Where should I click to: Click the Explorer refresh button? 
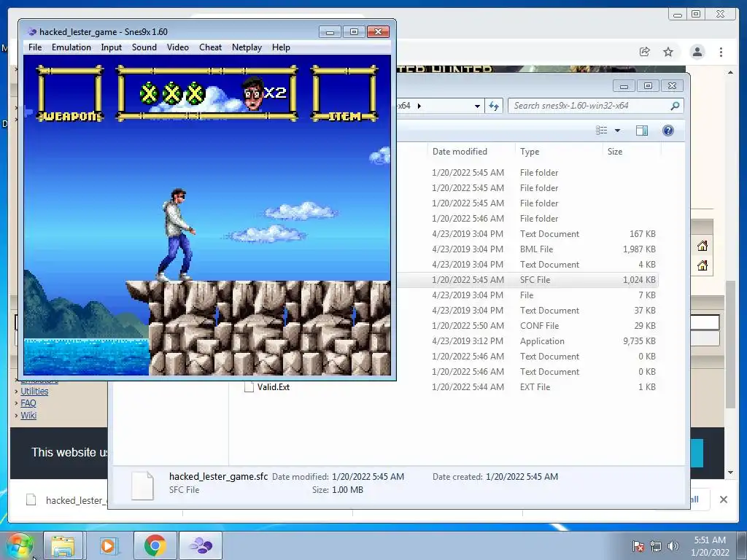(x=494, y=106)
